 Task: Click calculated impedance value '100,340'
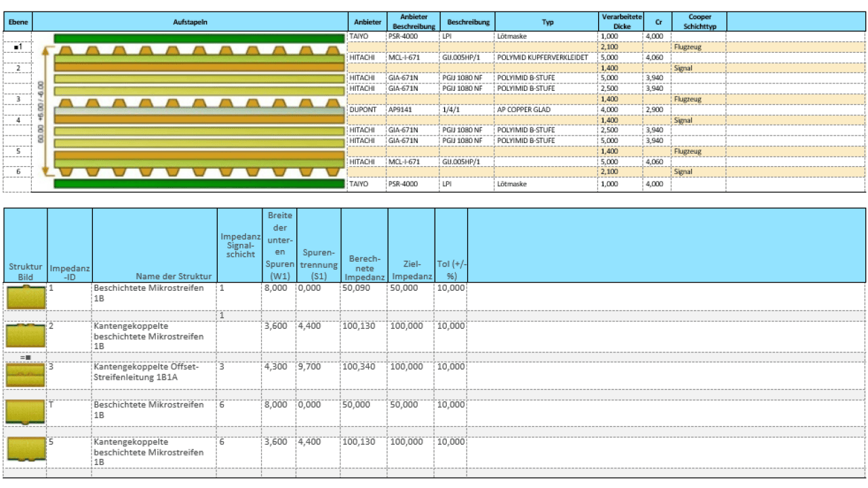(x=358, y=366)
